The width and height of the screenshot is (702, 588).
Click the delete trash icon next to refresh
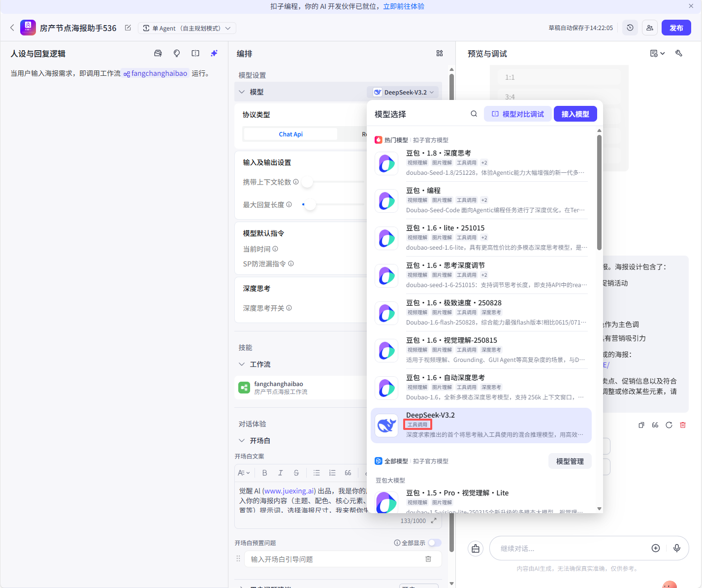tap(683, 425)
